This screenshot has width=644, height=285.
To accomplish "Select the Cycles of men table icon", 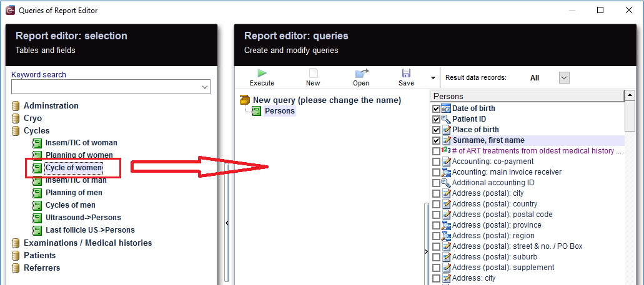I will pyautogui.click(x=37, y=205).
